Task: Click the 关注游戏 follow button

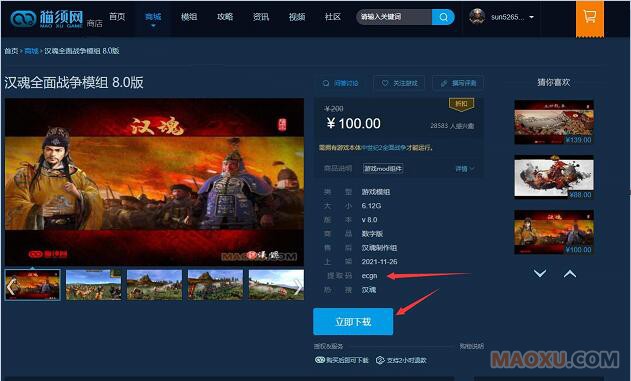Action: pos(399,83)
